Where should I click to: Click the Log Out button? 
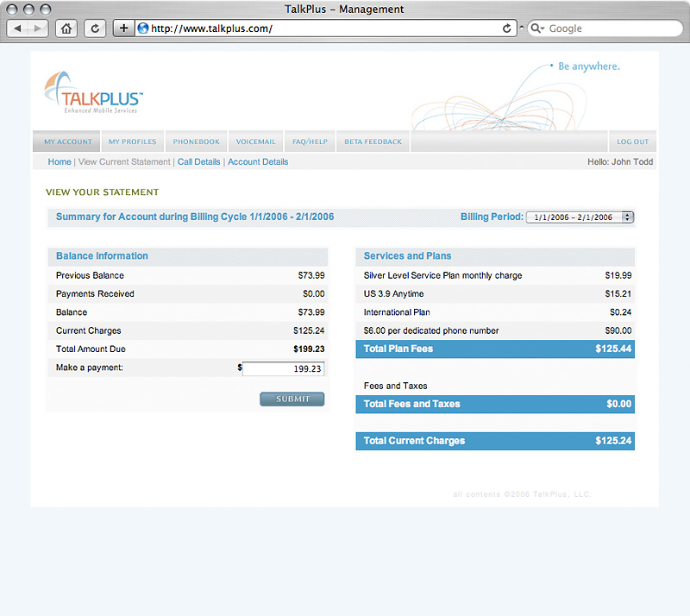click(x=632, y=141)
